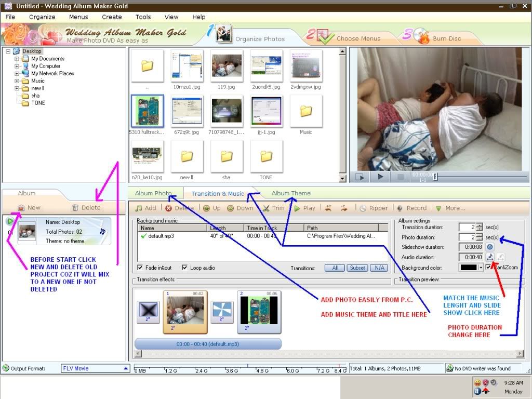Viewport: 532px width, 399px height.
Task: Open the Help menu
Action: pyautogui.click(x=199, y=17)
